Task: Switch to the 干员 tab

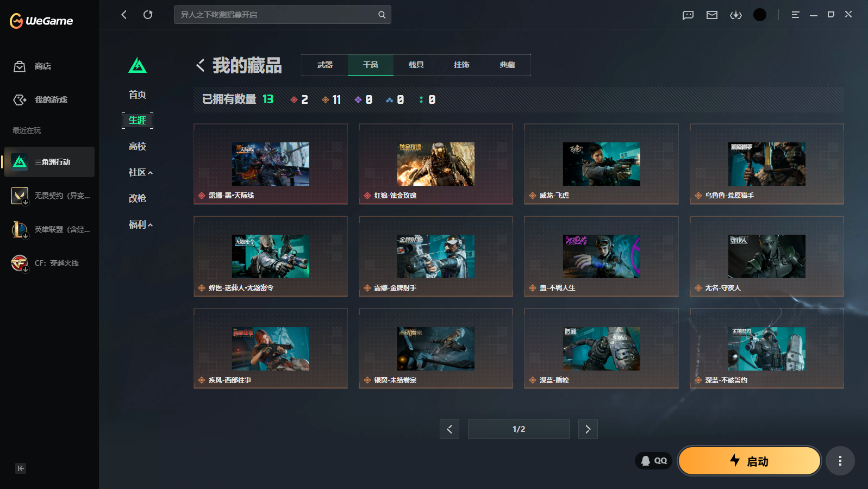Action: (x=371, y=65)
